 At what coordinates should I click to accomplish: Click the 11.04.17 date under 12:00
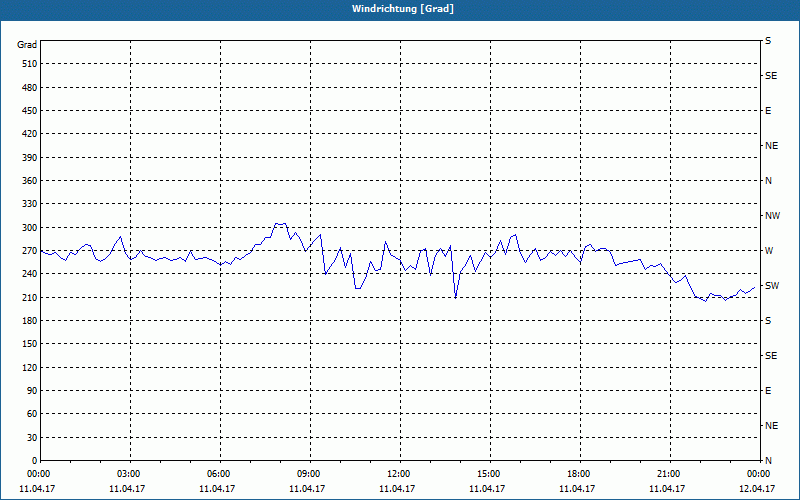[x=397, y=488]
